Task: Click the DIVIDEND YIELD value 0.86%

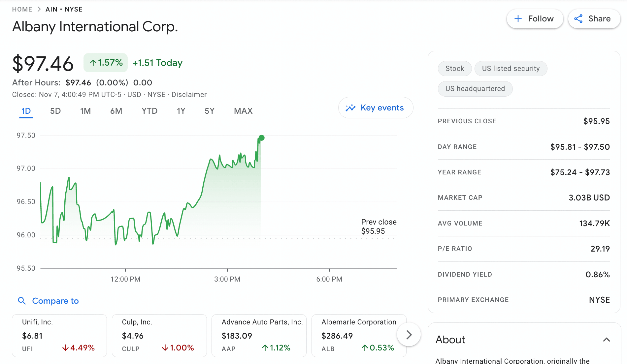Action: [x=597, y=274]
